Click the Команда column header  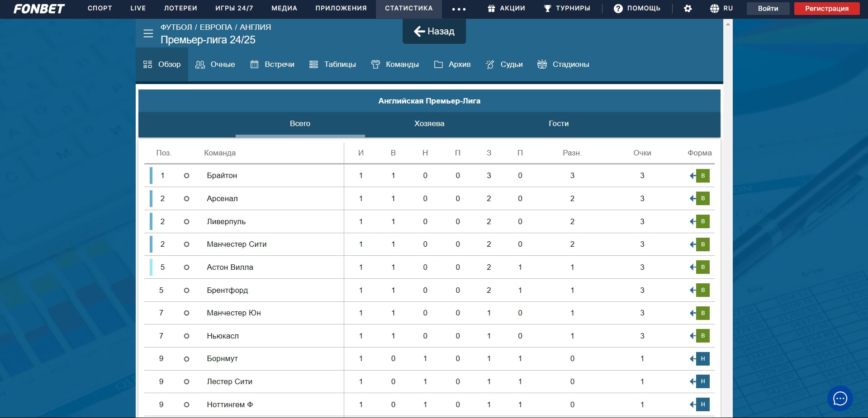tap(220, 153)
